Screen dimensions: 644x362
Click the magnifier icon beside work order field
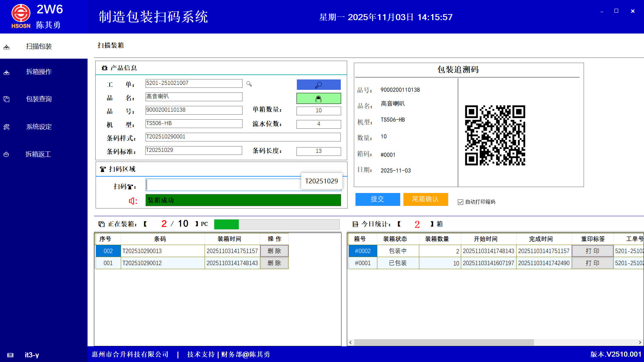coord(249,84)
